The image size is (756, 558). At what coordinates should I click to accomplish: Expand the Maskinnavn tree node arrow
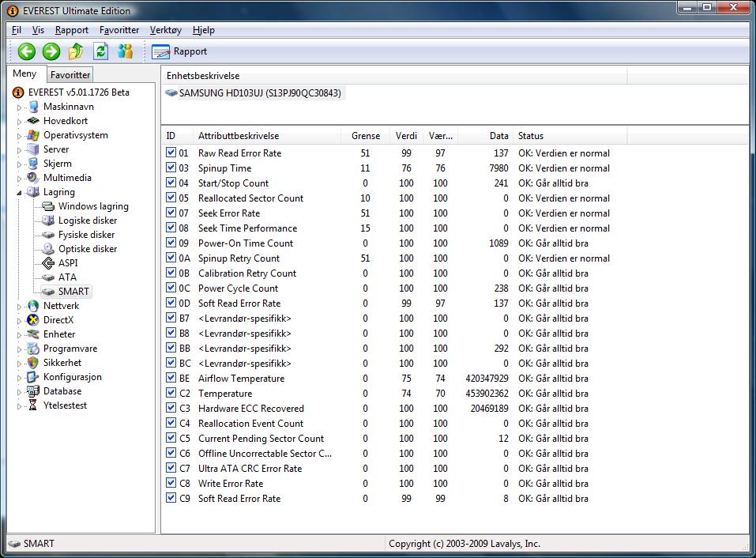pos(19,107)
